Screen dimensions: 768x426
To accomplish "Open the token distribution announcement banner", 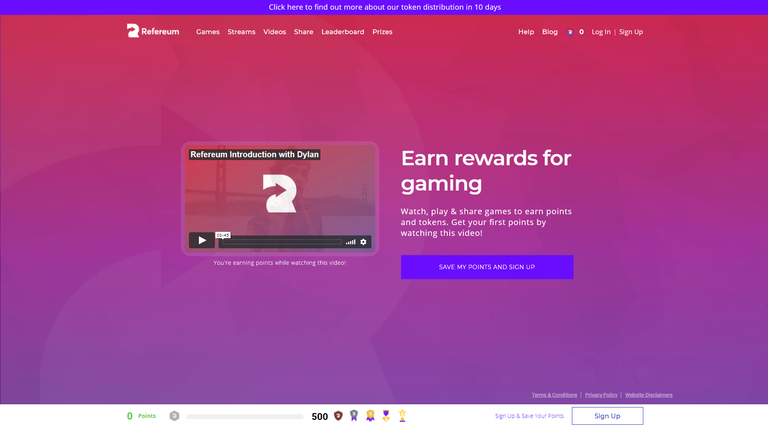I will [x=384, y=7].
